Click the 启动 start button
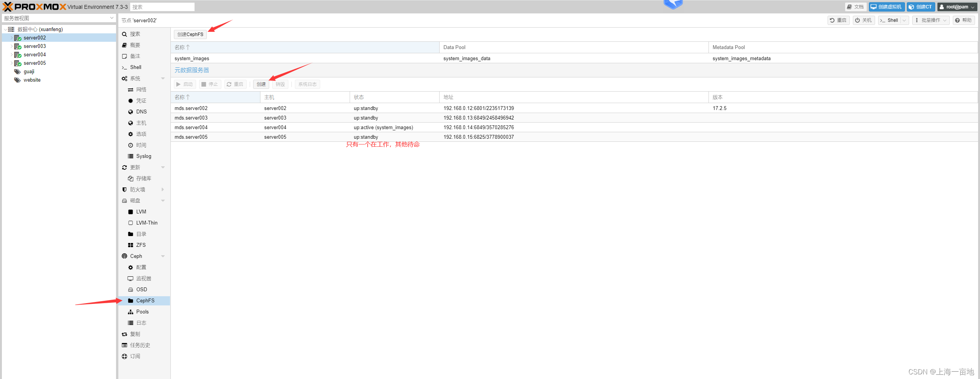Viewport: 980px width, 379px height. (185, 84)
